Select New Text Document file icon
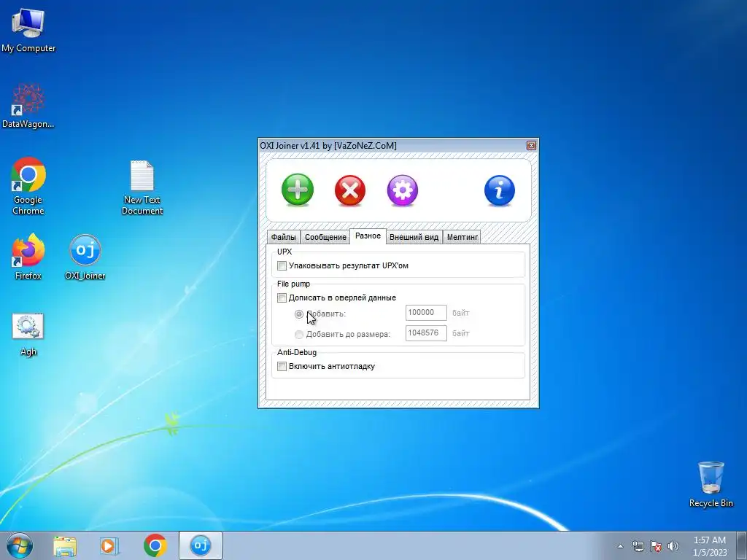Screen dimensions: 747x560 (x=142, y=187)
